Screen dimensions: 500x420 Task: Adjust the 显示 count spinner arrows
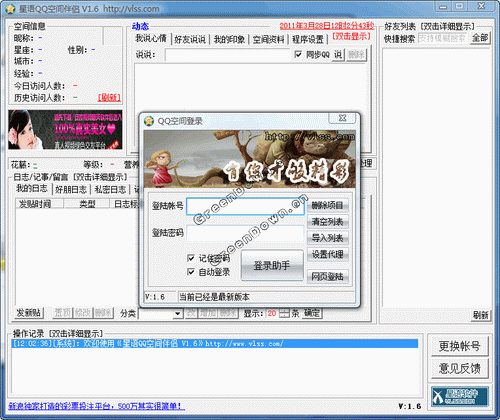click(284, 313)
